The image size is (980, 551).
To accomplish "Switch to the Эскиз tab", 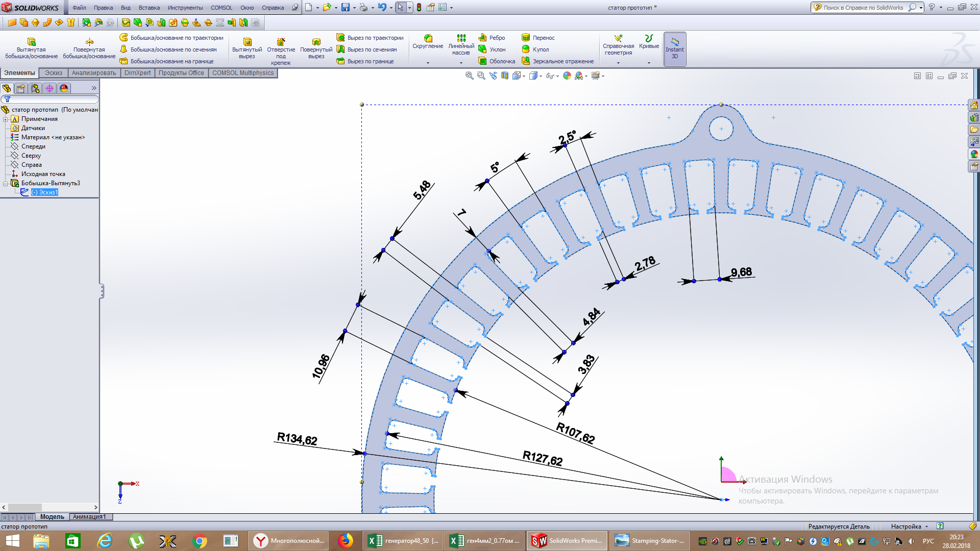I will click(x=53, y=73).
